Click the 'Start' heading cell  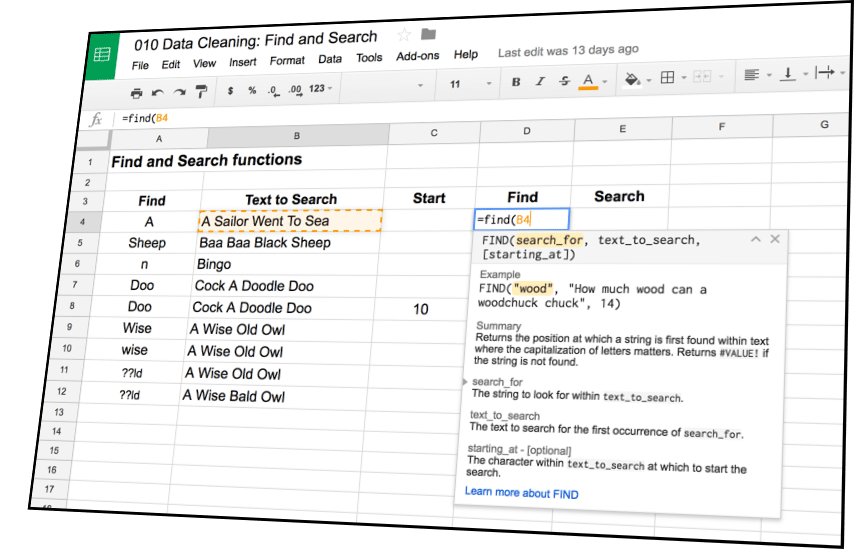pyautogui.click(x=429, y=198)
